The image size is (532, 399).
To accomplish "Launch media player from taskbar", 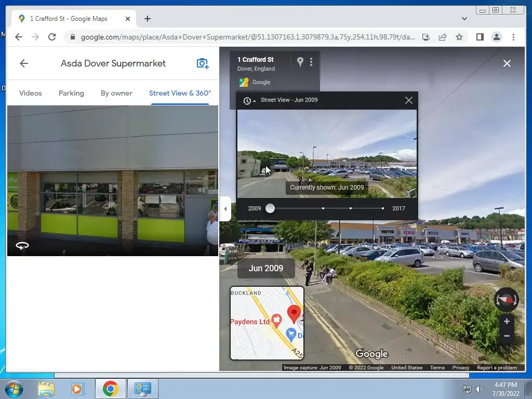I will tap(77, 389).
